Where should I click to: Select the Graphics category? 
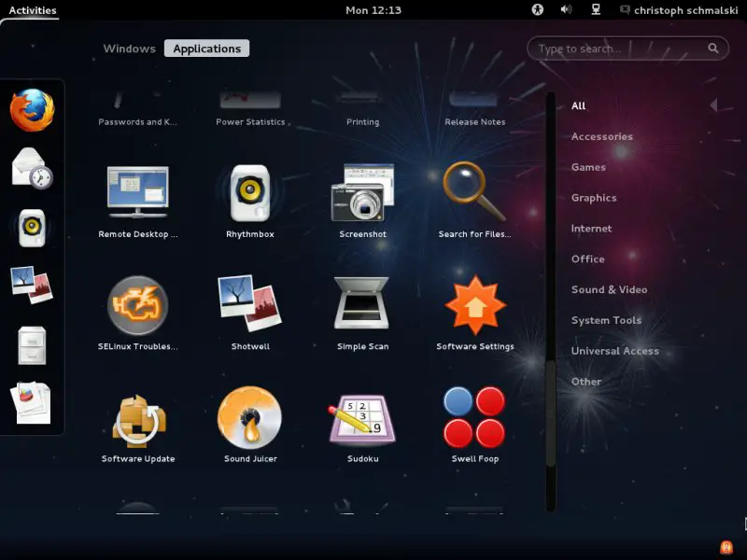[594, 198]
